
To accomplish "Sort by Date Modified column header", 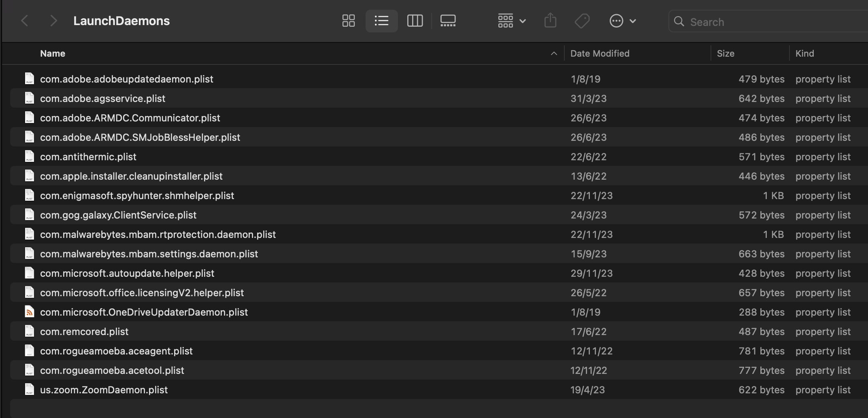I will 600,53.
